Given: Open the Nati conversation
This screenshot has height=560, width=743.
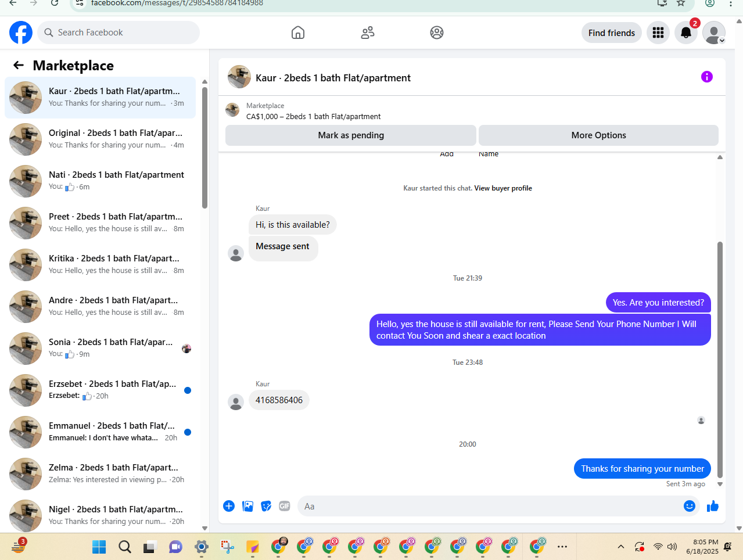Looking at the screenshot, I should coord(100,181).
